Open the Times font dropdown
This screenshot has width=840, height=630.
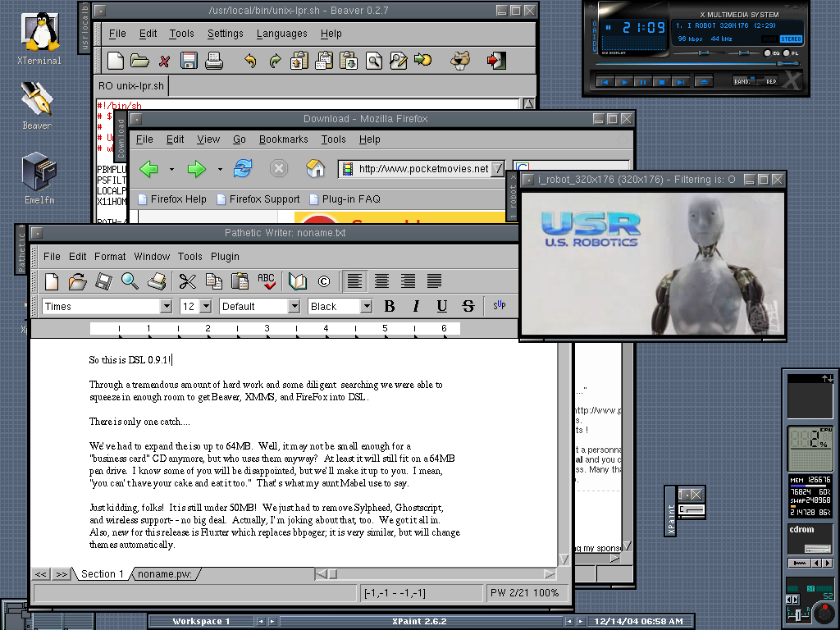tap(166, 307)
